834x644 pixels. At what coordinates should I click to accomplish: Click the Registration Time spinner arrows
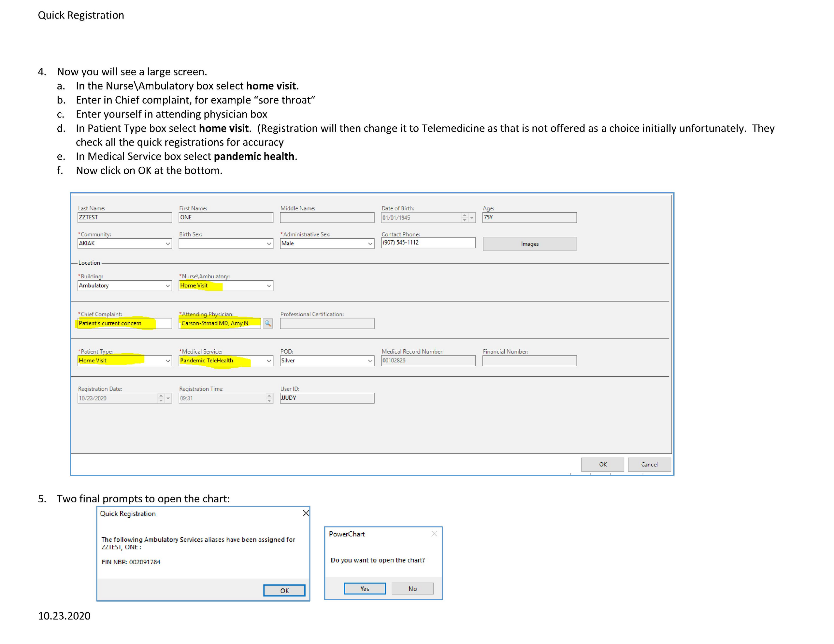[270, 398]
